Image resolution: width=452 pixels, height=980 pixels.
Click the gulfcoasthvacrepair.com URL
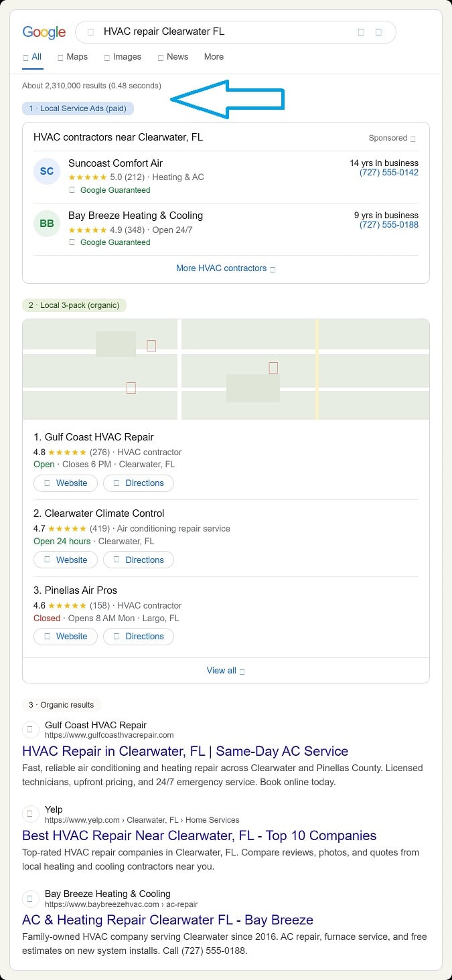tap(109, 735)
